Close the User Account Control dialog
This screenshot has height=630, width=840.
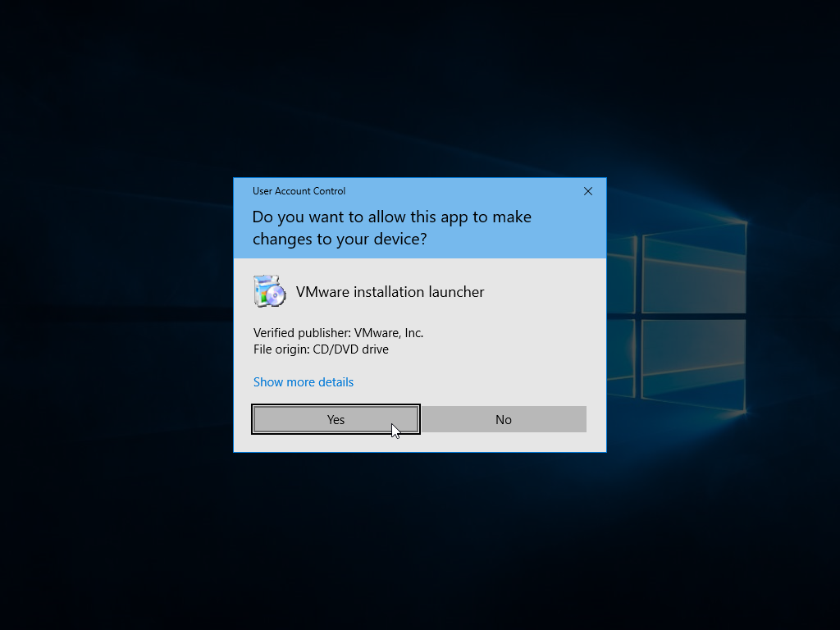(x=587, y=191)
